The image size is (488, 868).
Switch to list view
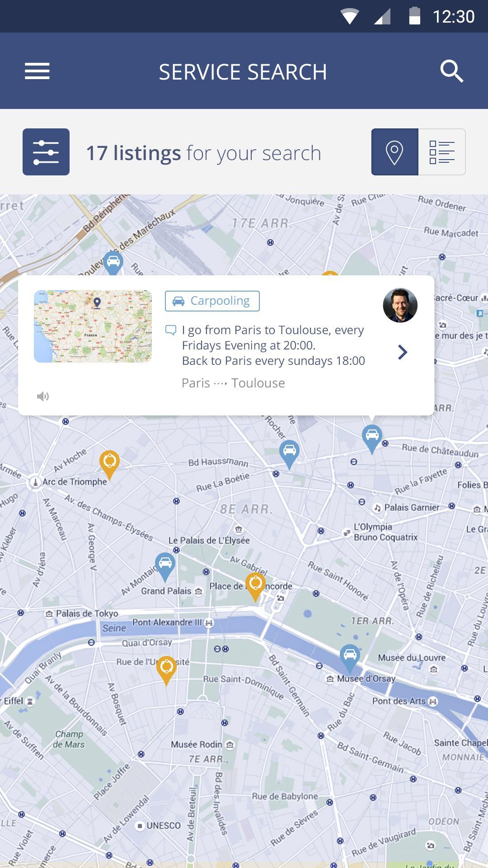[442, 152]
